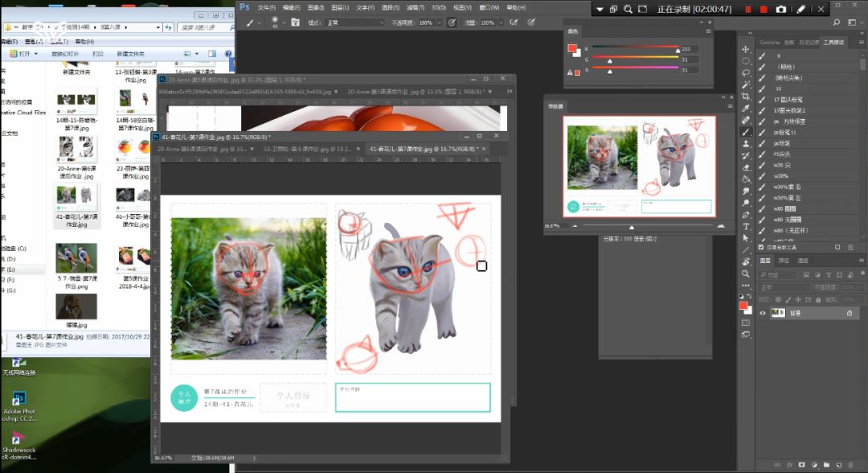The height and width of the screenshot is (473, 868).
Task: Select the Zoom magnifier tool
Action: (746, 274)
